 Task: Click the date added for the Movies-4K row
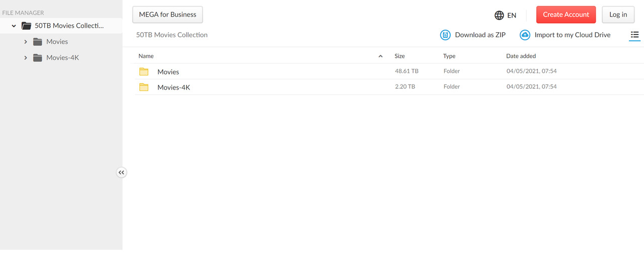[x=531, y=86]
